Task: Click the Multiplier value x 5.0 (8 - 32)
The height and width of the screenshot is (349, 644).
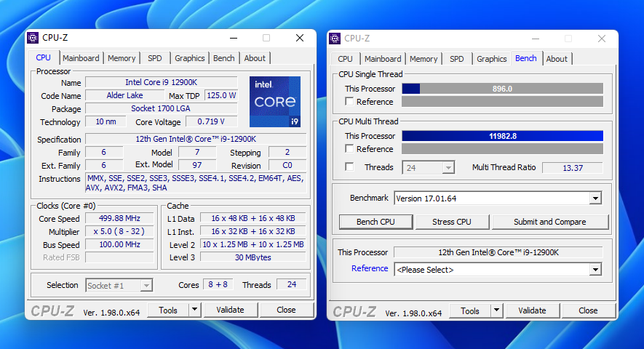Action: [119, 231]
